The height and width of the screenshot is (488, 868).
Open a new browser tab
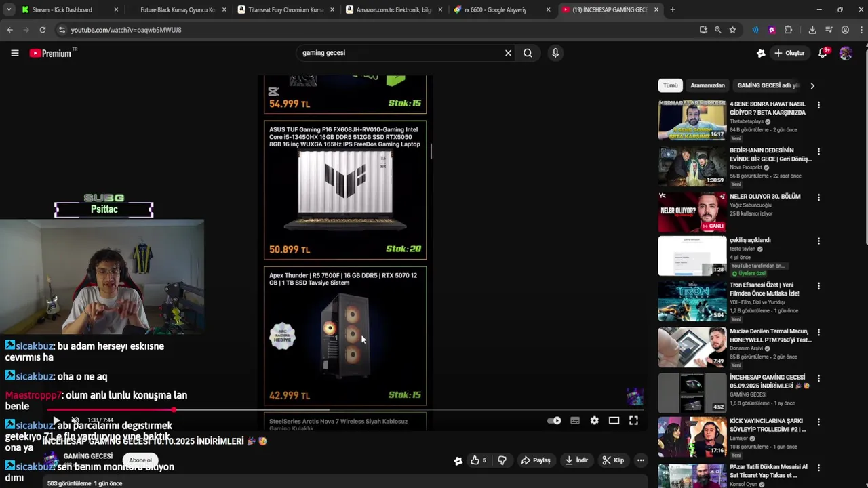(672, 9)
